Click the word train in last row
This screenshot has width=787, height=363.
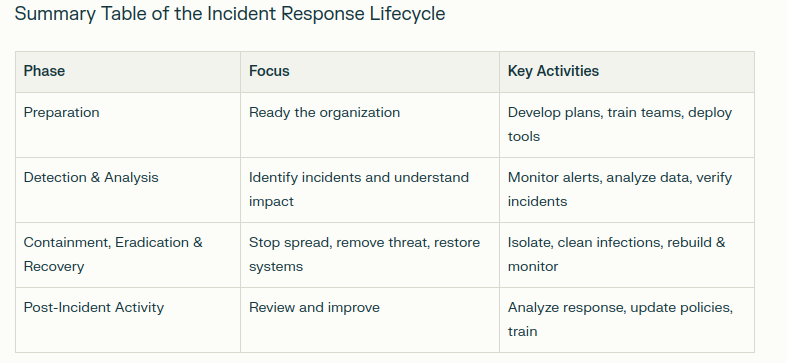point(522,331)
